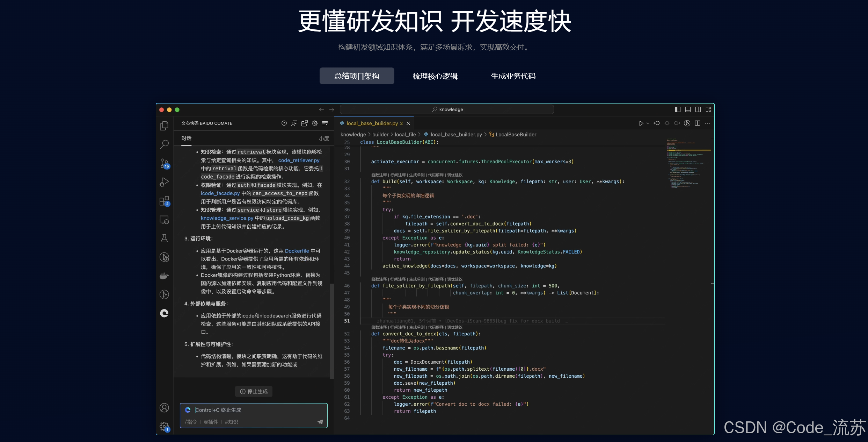868x442 pixels.
Task: Switch to the 梳理核心逻辑 tab
Action: tap(435, 76)
